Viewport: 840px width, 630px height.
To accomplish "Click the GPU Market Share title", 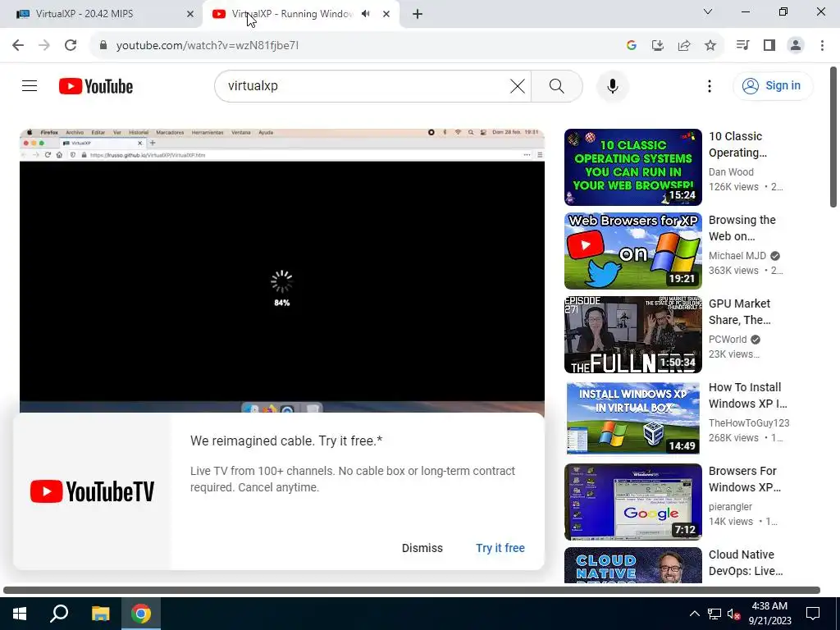I will [739, 312].
